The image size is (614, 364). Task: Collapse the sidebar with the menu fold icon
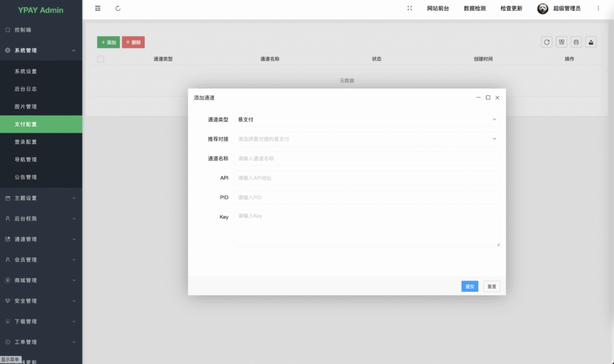(98, 8)
